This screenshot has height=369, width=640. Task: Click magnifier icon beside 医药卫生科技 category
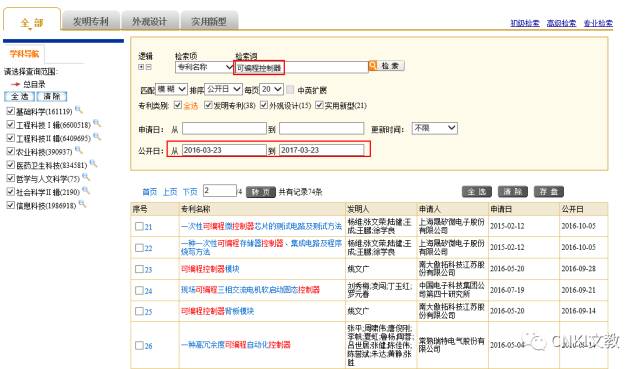93,163
